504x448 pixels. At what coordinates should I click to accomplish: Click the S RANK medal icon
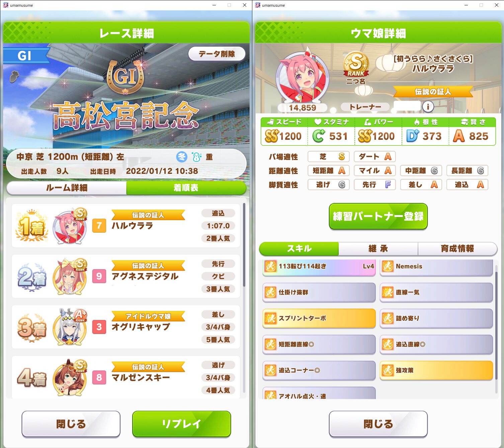pyautogui.click(x=356, y=64)
